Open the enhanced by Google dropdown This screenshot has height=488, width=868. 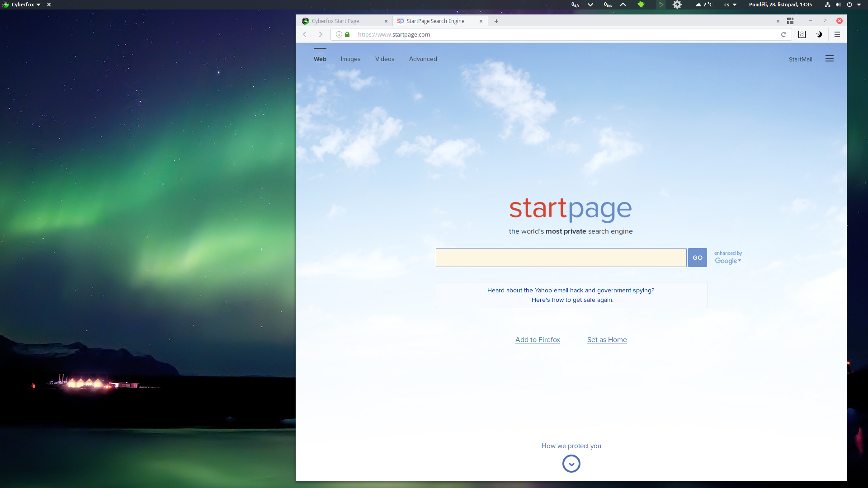(x=728, y=258)
